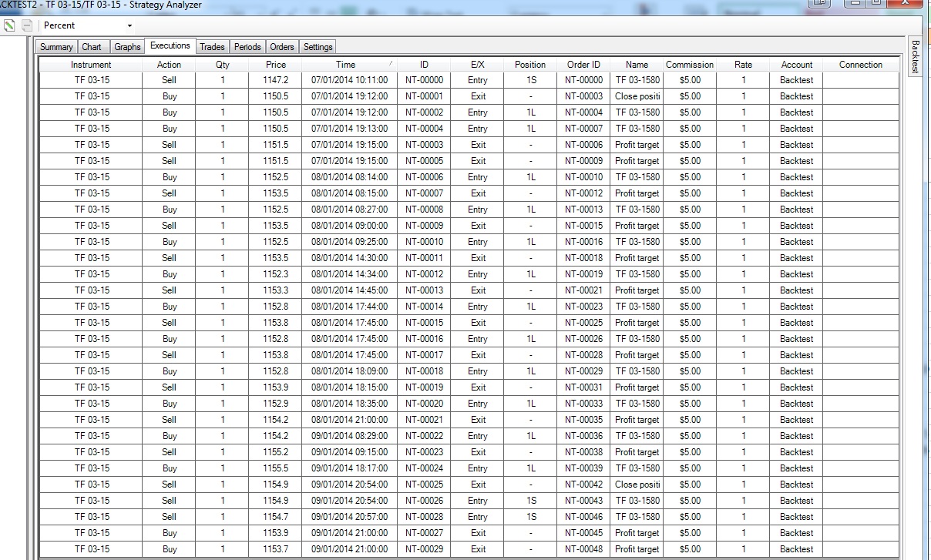Click position 1S in NT-00000 row

(x=531, y=80)
